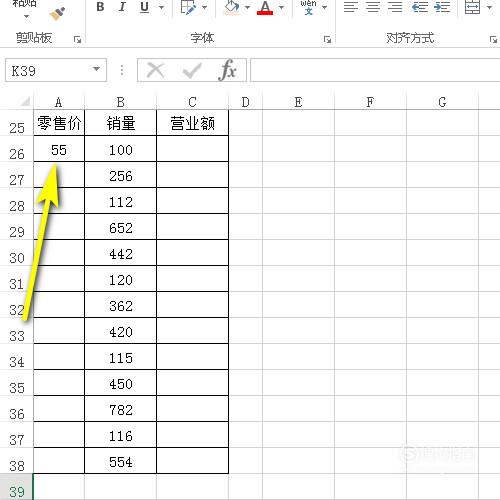Select cell containing 100
Viewport: 500px width, 500px height.
pos(120,149)
